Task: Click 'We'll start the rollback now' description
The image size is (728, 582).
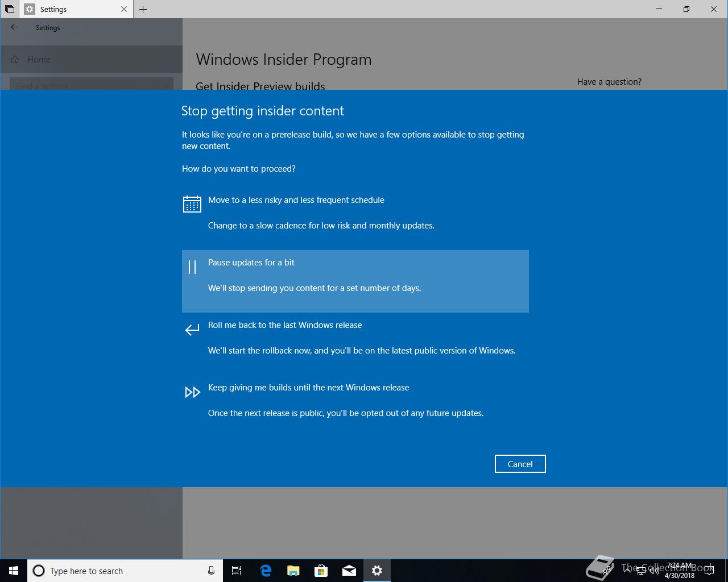Action: click(x=362, y=351)
